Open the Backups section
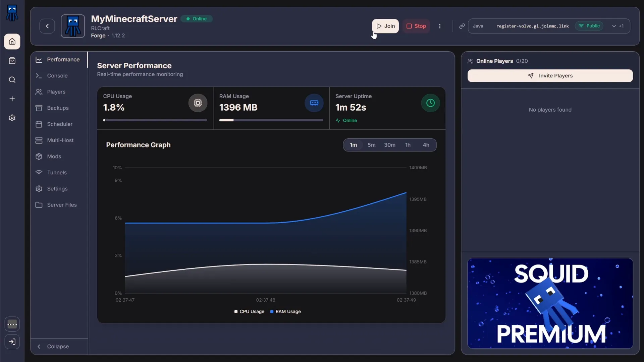Image resolution: width=644 pixels, height=362 pixels. point(59,108)
